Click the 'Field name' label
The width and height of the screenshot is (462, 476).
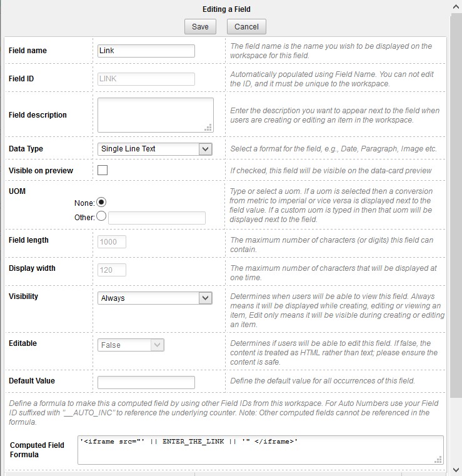click(28, 51)
